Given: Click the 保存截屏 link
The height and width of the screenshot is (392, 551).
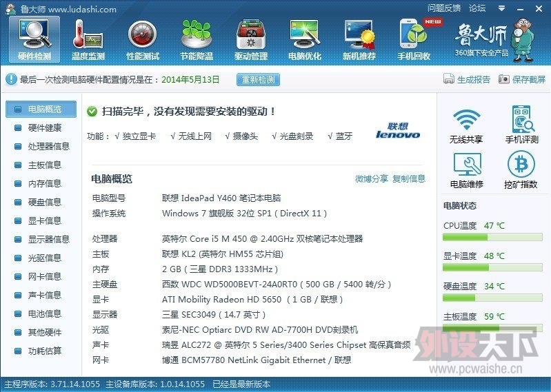Looking at the screenshot, I should click(x=529, y=80).
